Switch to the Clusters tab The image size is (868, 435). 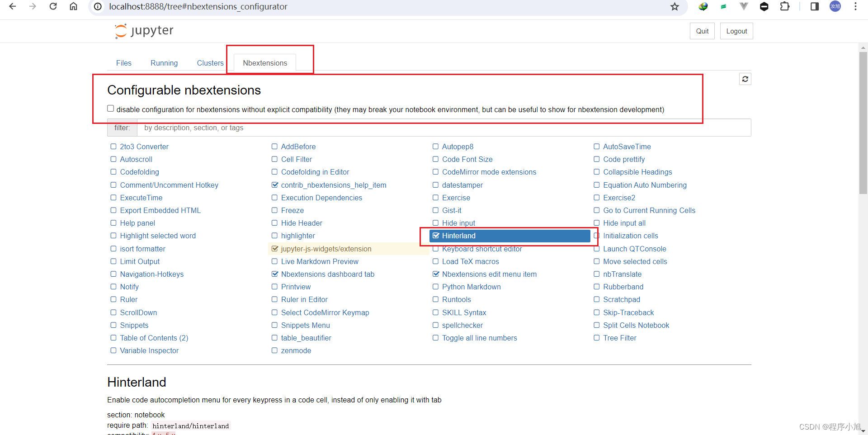pos(210,63)
